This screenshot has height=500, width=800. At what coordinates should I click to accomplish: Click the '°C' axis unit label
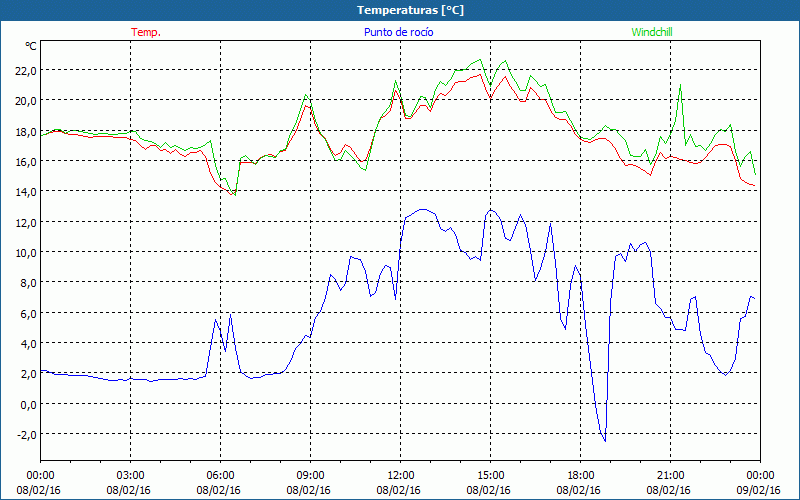coord(31,46)
